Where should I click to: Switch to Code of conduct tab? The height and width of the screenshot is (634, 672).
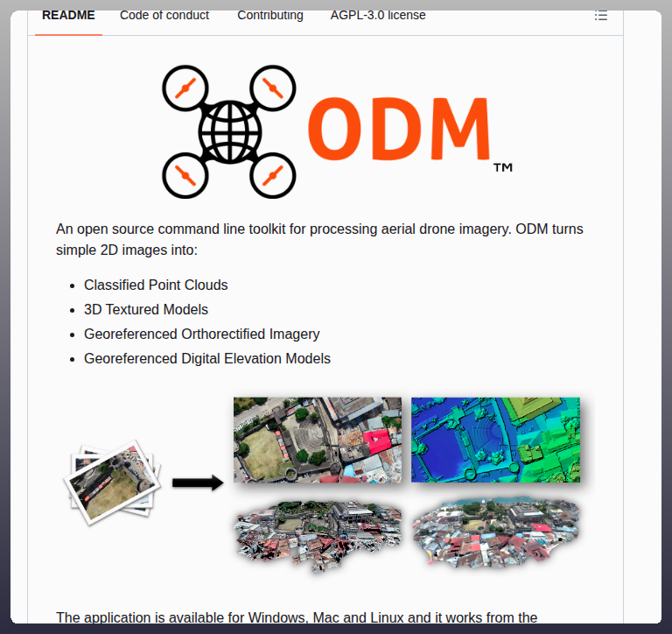pos(164,16)
